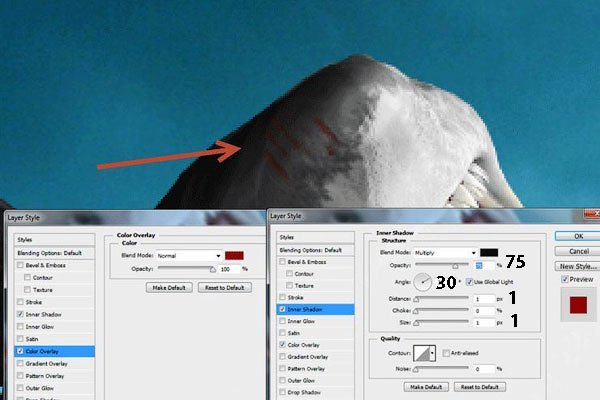The width and height of the screenshot is (600, 400).
Task: Click Make Default under Color Overlay
Action: 169,287
